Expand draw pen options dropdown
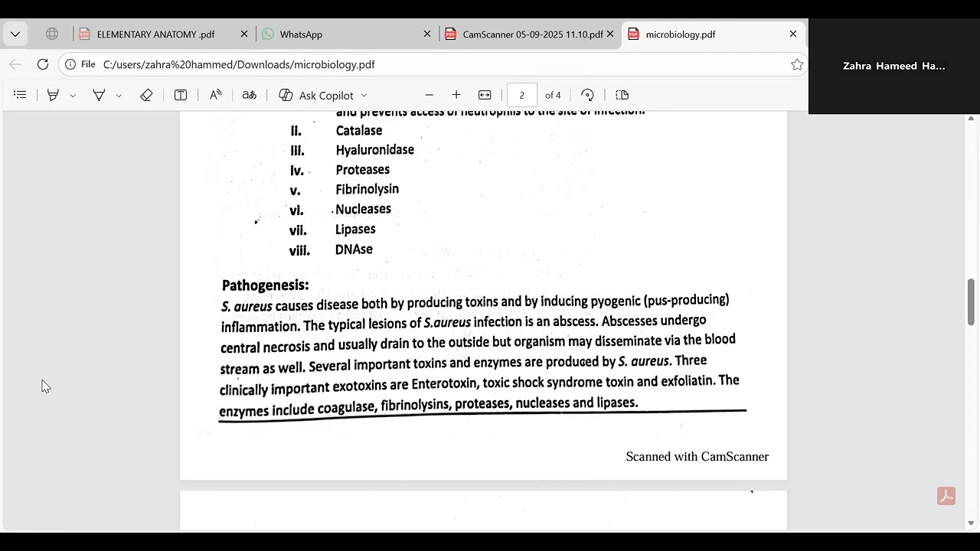Screen dimensions: 980x551 (119, 95)
